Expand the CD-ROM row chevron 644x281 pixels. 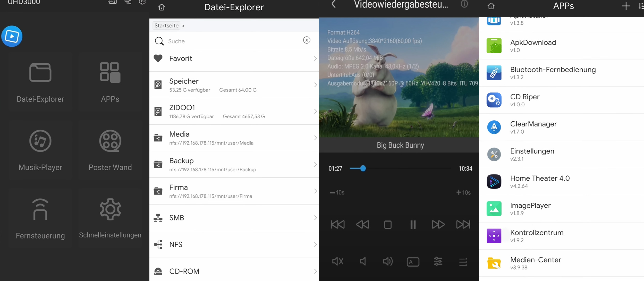[315, 271]
